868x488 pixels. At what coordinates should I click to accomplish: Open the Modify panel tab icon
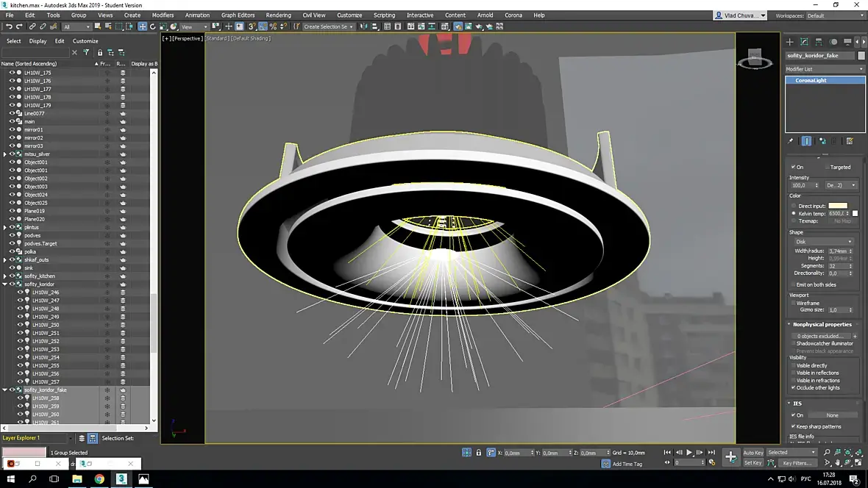pos(804,42)
